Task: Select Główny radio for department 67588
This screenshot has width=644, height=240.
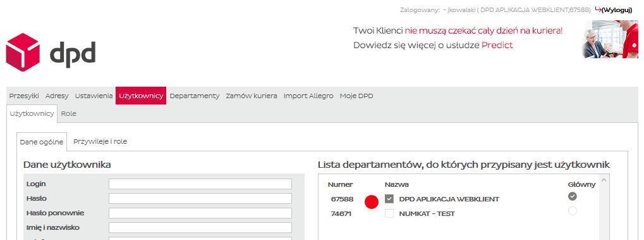Action: pyautogui.click(x=572, y=196)
